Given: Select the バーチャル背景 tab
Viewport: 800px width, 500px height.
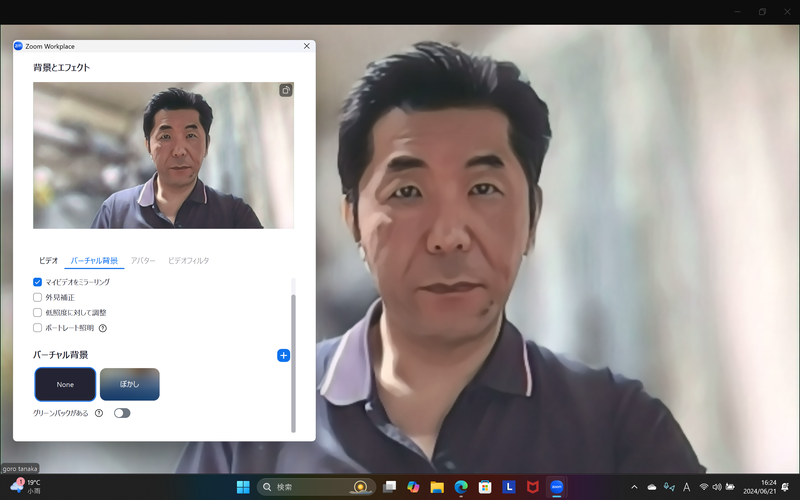Looking at the screenshot, I should point(94,260).
